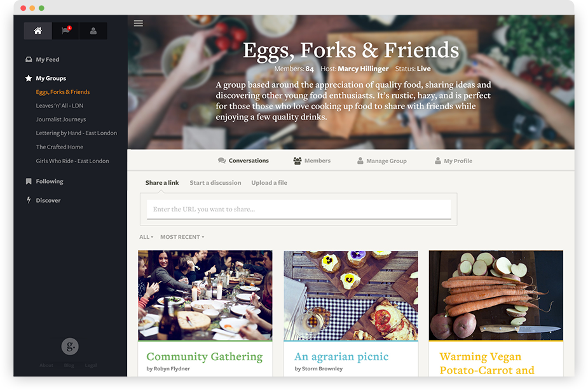Screen dimensions: 588x390
Task: Open Community Gathering post title
Action: pos(205,357)
